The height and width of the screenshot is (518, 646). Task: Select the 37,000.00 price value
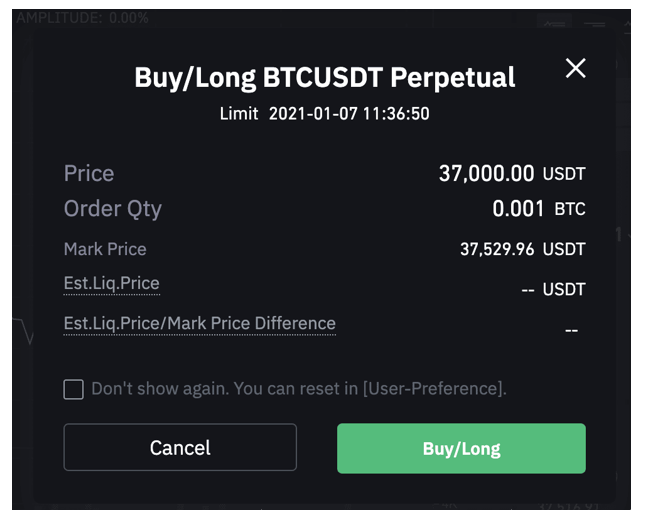tap(486, 174)
